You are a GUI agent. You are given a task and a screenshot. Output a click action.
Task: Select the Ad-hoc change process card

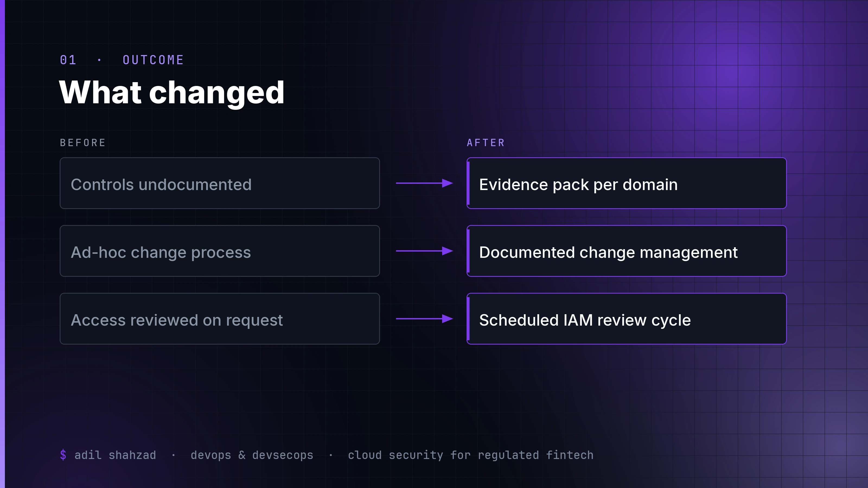point(220,251)
